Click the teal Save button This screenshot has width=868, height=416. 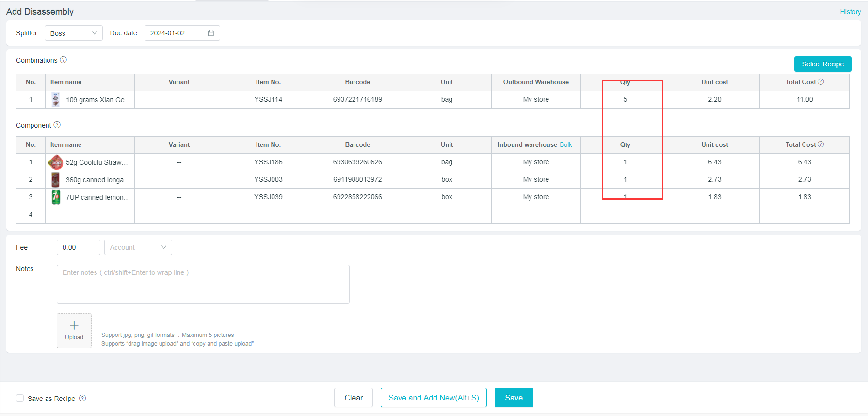[514, 398]
